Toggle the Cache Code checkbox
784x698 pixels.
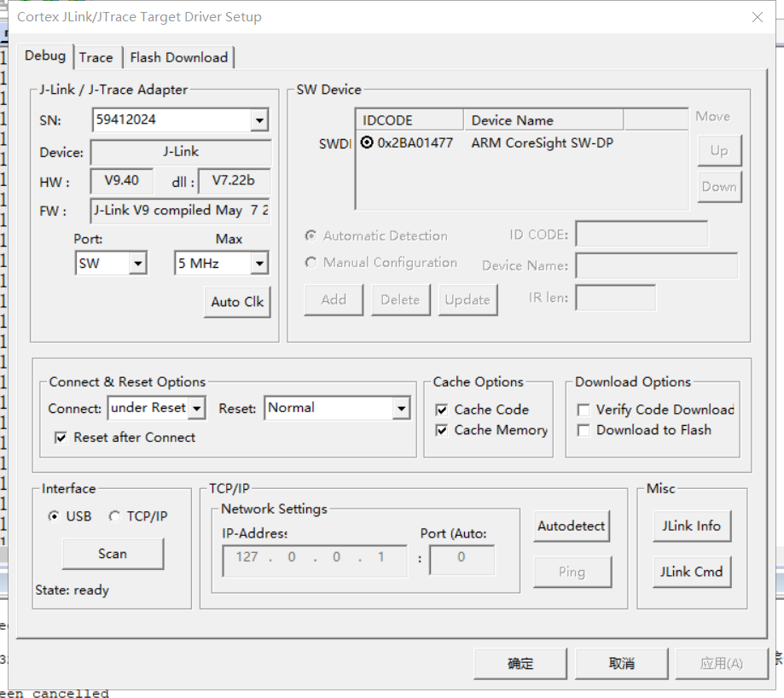click(x=442, y=410)
